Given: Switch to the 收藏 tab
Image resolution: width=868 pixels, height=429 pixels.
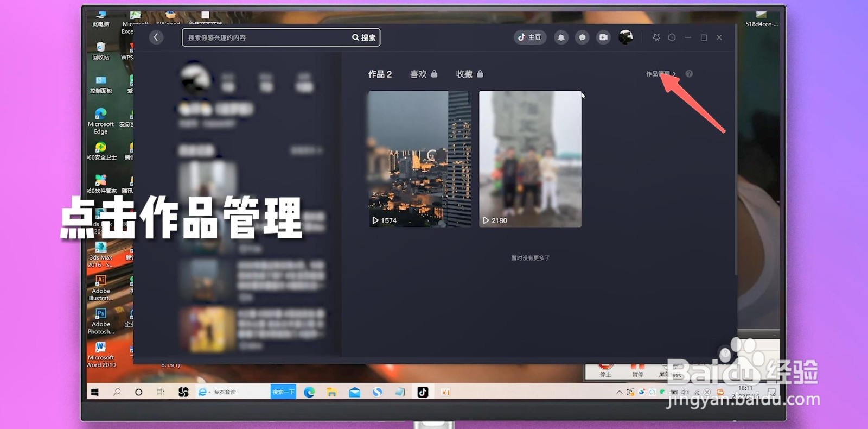Looking at the screenshot, I should [469, 74].
